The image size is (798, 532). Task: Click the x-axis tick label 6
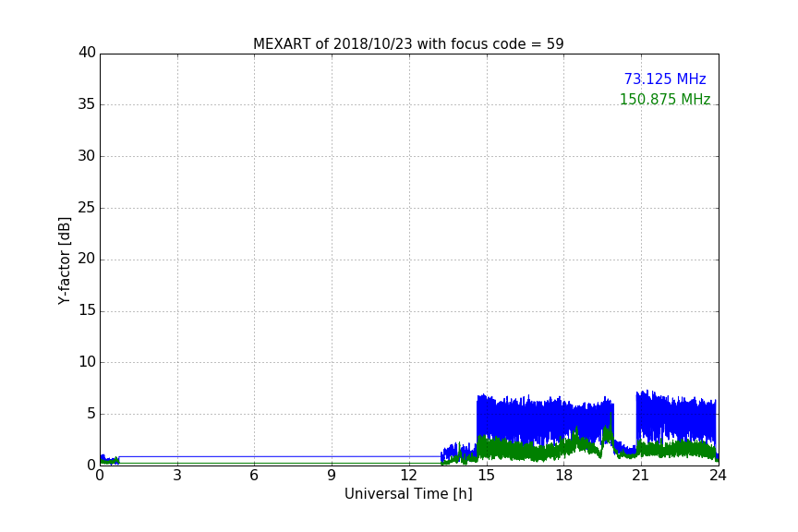tap(255, 476)
